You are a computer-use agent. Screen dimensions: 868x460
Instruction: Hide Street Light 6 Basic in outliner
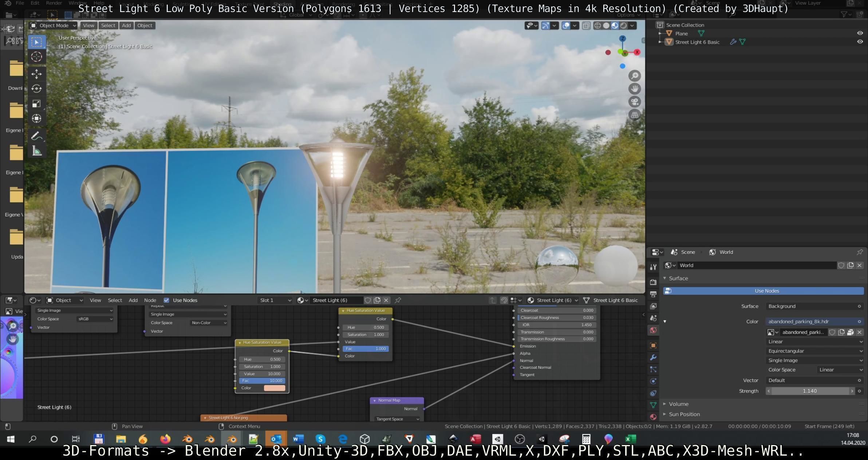pos(860,42)
